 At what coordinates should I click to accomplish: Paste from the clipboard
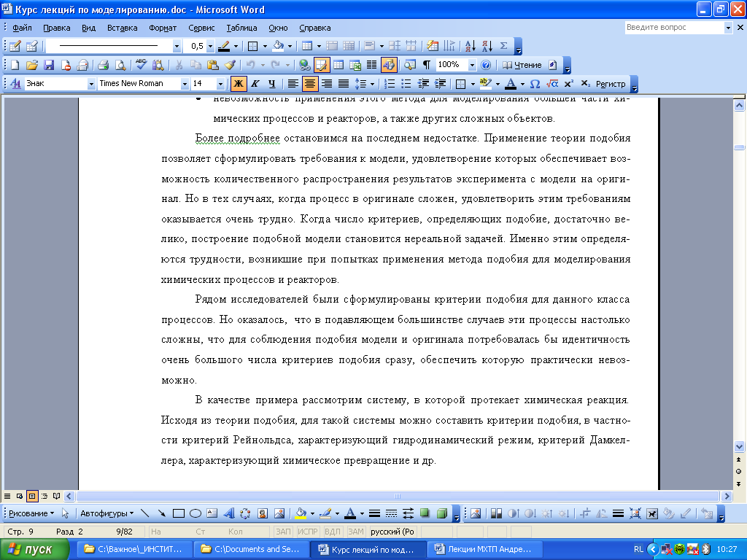(x=213, y=65)
